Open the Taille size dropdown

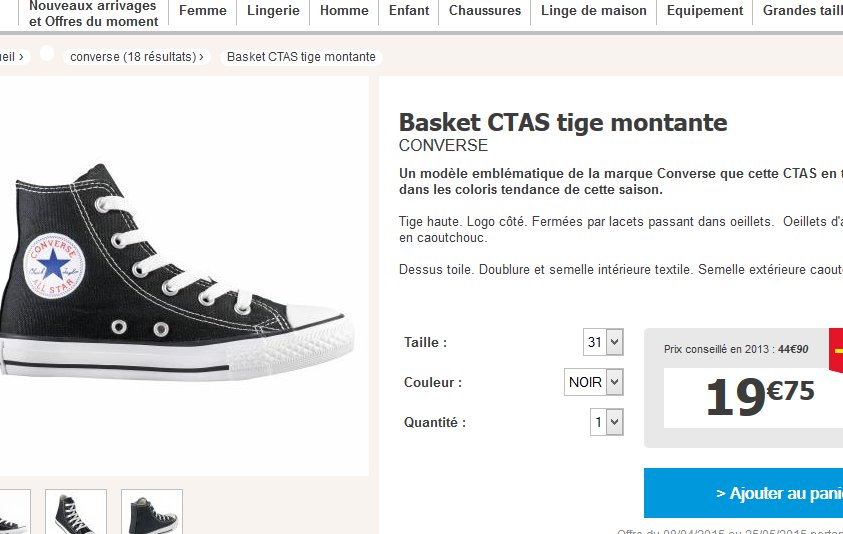tap(603, 342)
